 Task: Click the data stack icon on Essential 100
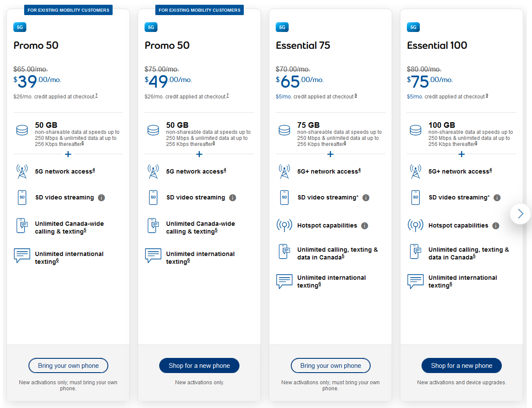click(415, 130)
